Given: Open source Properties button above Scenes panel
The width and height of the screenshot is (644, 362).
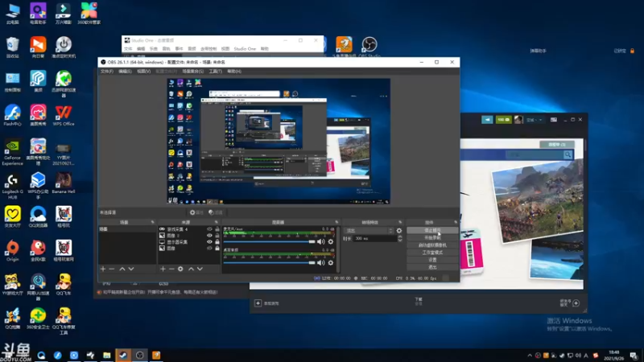Looking at the screenshot, I should click(196, 212).
